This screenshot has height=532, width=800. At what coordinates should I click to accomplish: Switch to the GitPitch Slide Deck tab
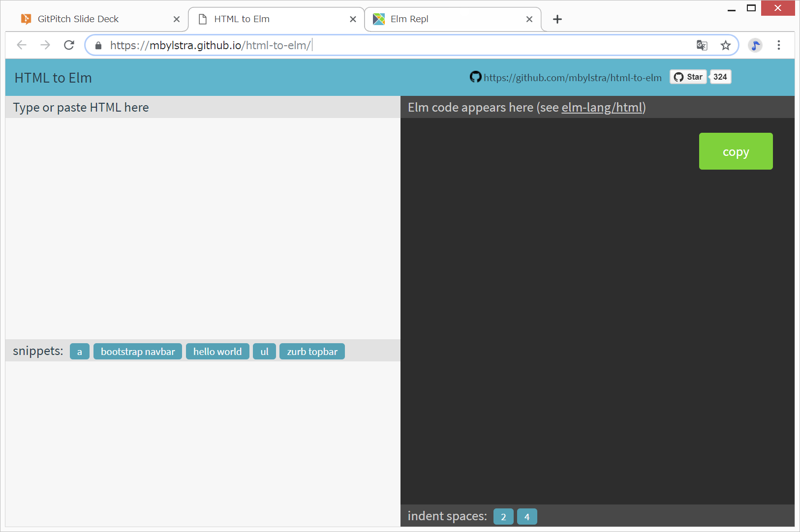(x=79, y=19)
